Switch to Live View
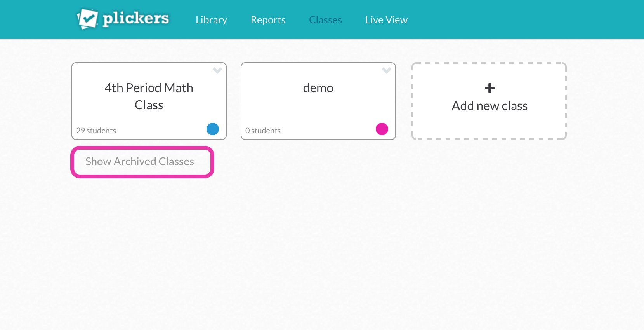This screenshot has width=644, height=330. click(386, 20)
